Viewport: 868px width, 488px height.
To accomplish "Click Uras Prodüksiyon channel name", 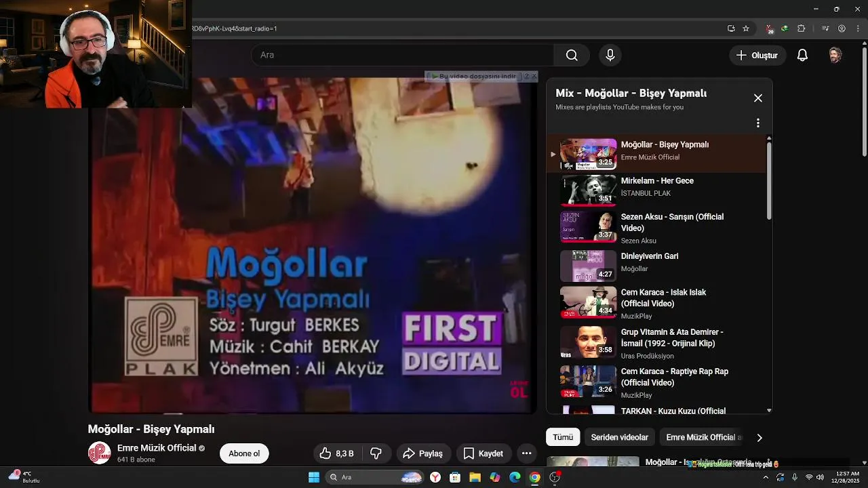I will 647,356.
